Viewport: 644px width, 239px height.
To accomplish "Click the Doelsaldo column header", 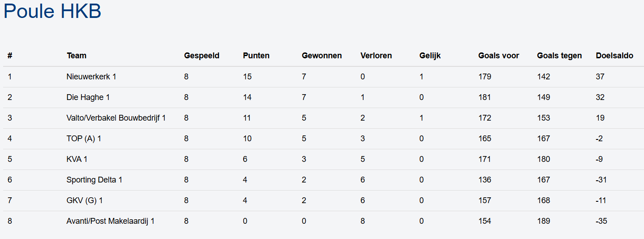I will point(614,56).
